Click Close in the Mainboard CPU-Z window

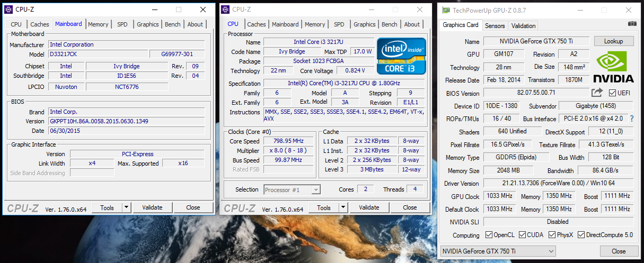(193, 207)
